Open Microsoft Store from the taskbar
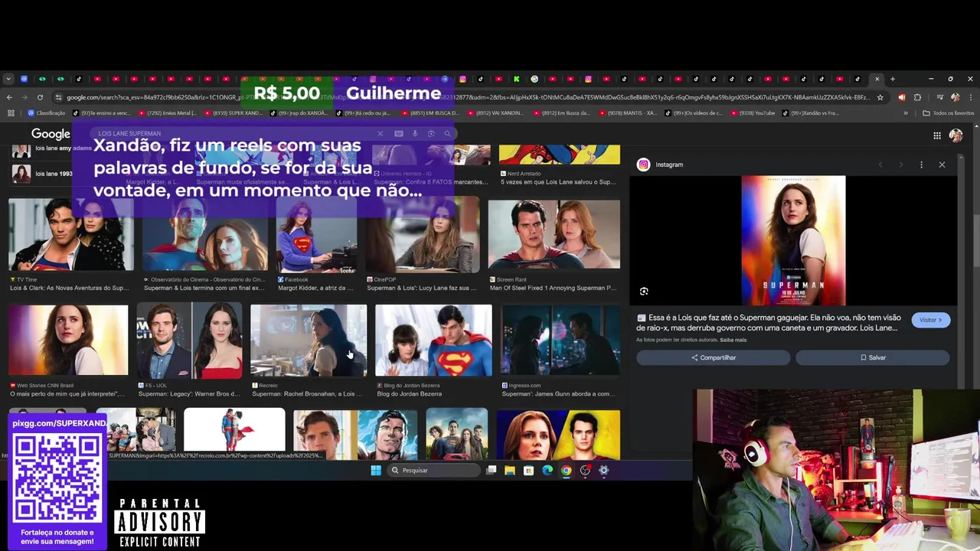 point(528,470)
